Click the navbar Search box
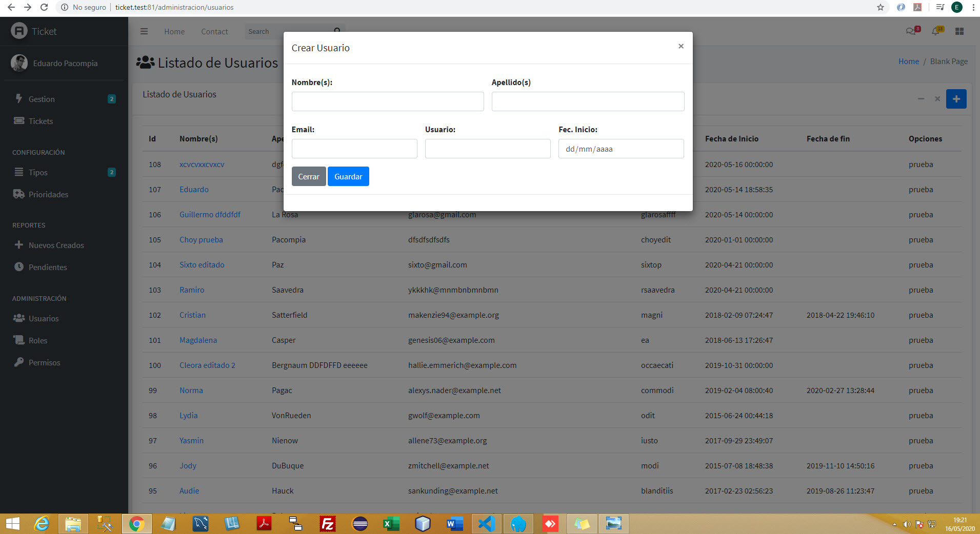980x534 pixels. (287, 31)
